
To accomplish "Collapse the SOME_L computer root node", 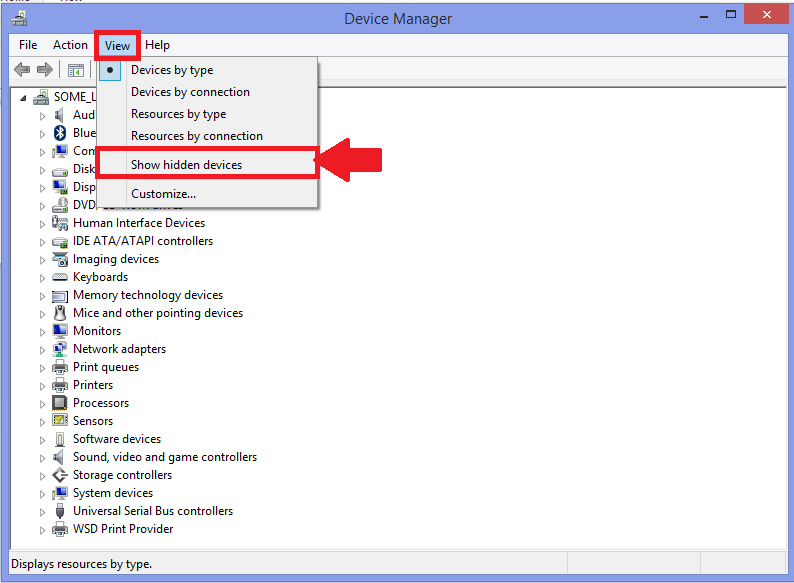I will (x=23, y=98).
